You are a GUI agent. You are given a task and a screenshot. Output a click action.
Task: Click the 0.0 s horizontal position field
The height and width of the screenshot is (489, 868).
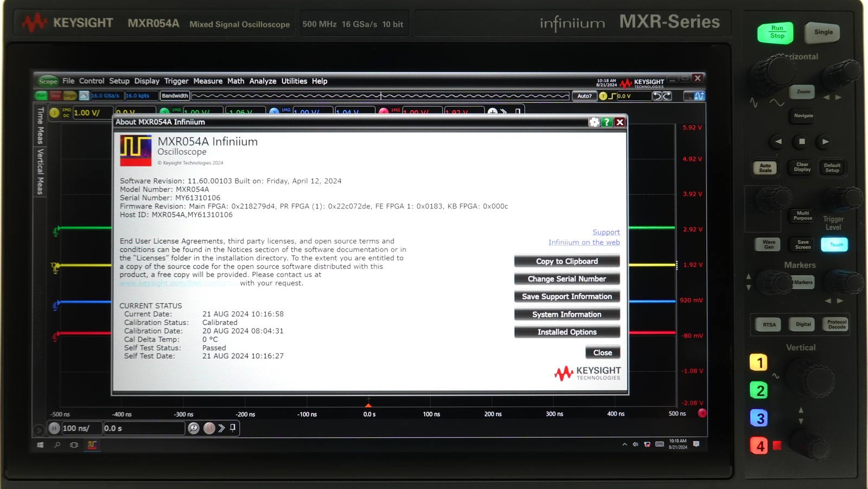[144, 428]
